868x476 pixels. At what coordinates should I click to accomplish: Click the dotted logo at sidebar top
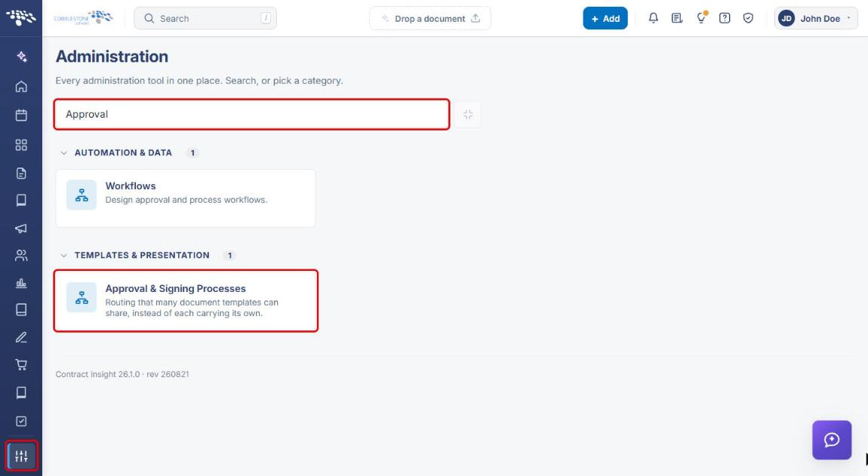21,17
